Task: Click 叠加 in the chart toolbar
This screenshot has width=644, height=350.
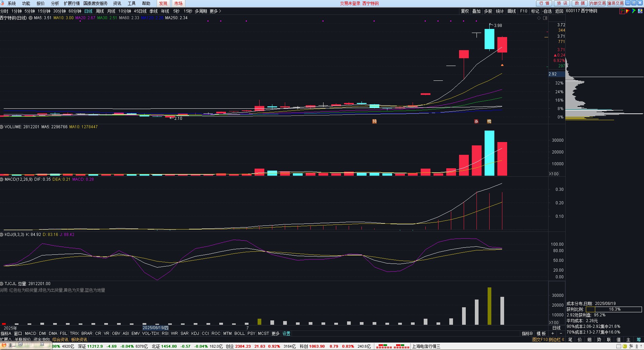Action: (477, 11)
